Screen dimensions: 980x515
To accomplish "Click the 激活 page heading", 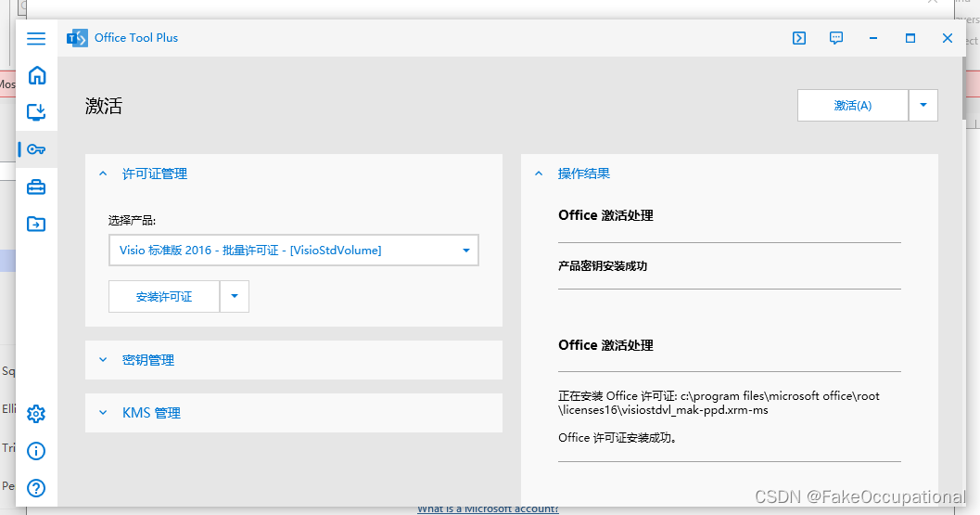I will (x=104, y=106).
